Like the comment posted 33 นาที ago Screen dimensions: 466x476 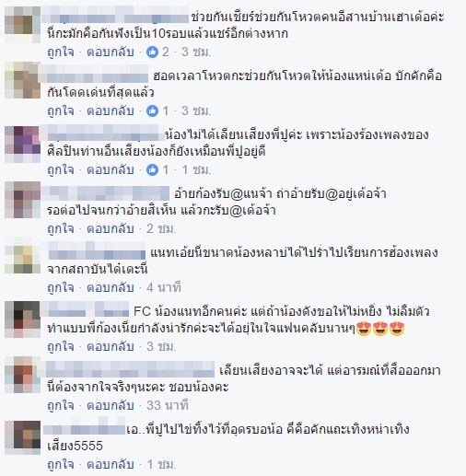(61, 405)
